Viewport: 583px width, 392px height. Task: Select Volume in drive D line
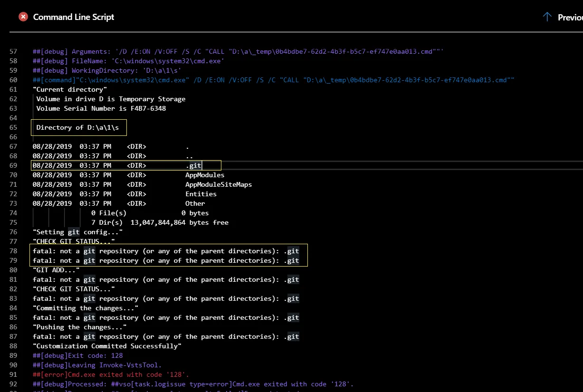(x=111, y=99)
